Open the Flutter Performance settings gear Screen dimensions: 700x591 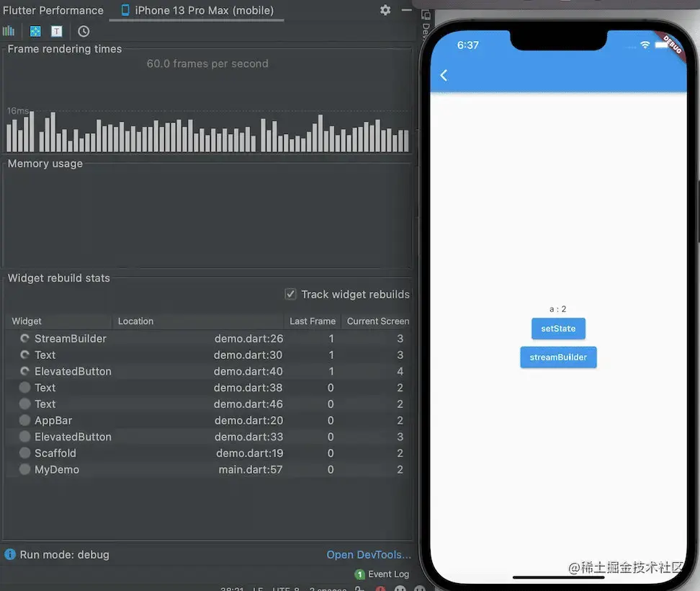click(385, 10)
